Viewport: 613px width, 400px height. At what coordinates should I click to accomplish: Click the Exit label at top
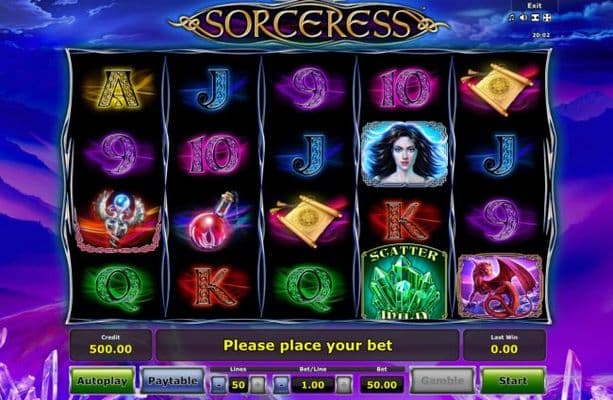(x=534, y=5)
